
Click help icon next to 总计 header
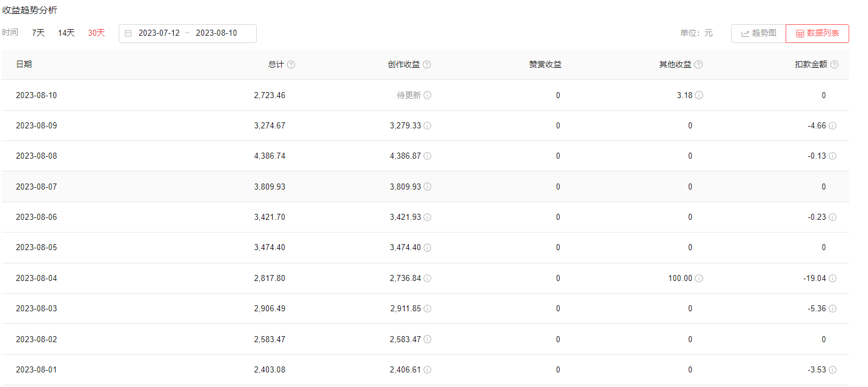click(291, 65)
